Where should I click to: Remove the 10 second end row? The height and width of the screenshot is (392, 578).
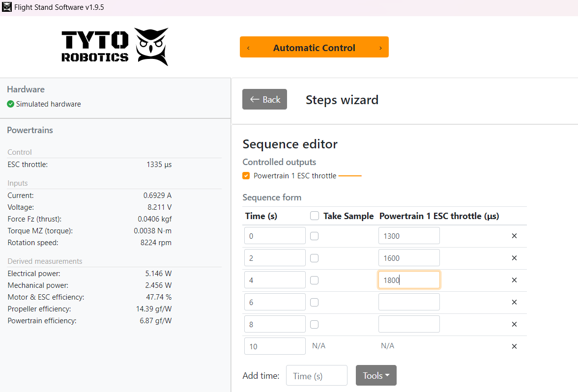pyautogui.click(x=514, y=346)
